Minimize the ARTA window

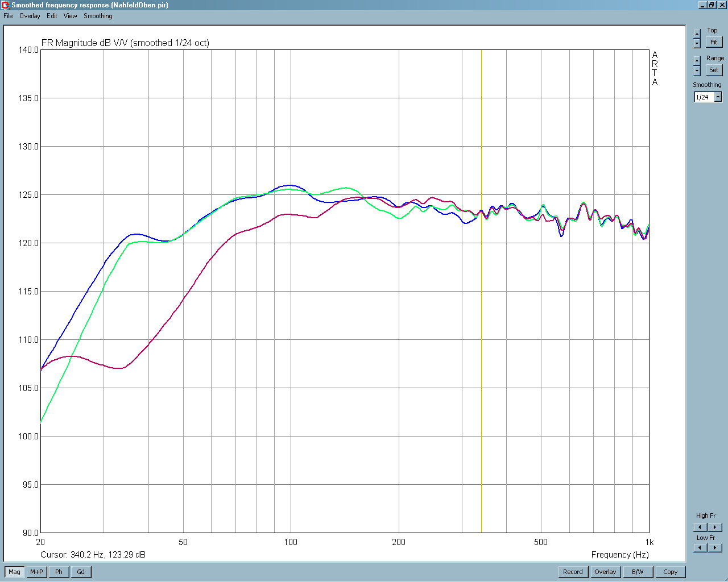pos(702,5)
